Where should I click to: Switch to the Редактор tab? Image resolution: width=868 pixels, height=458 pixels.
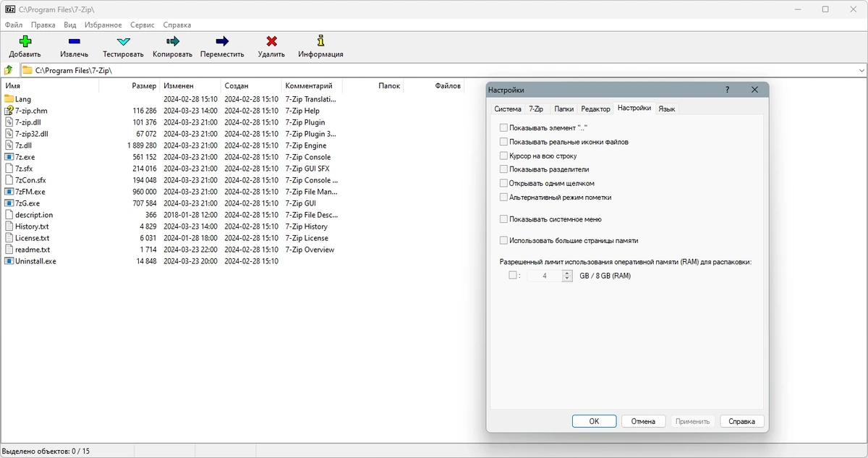pos(595,109)
